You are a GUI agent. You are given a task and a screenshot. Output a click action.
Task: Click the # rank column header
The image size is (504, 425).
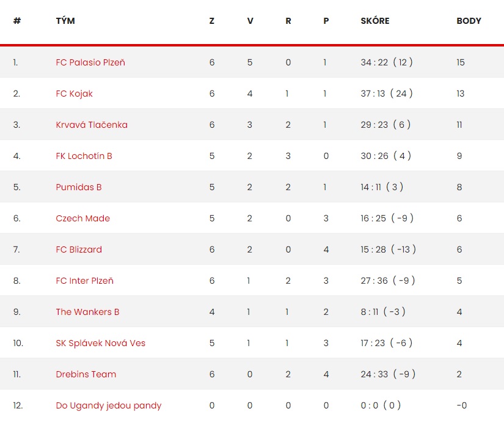[x=17, y=21]
